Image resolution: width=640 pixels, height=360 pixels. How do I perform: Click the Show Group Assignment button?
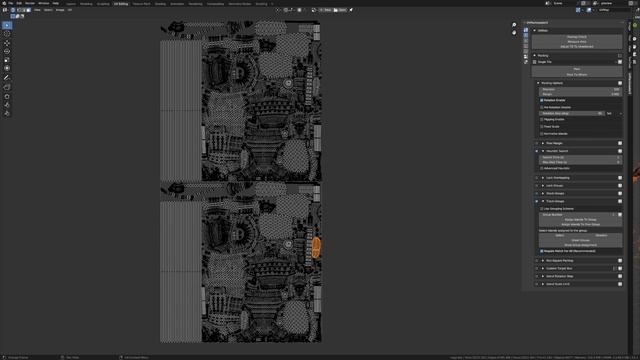580,245
